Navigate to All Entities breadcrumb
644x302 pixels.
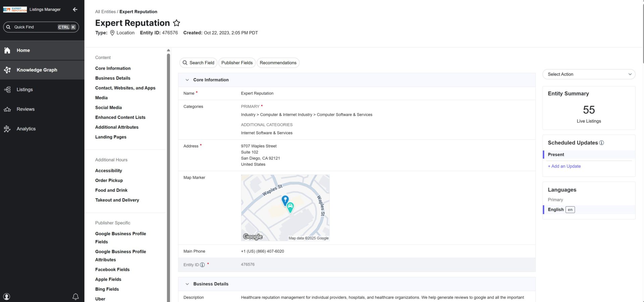(105, 12)
